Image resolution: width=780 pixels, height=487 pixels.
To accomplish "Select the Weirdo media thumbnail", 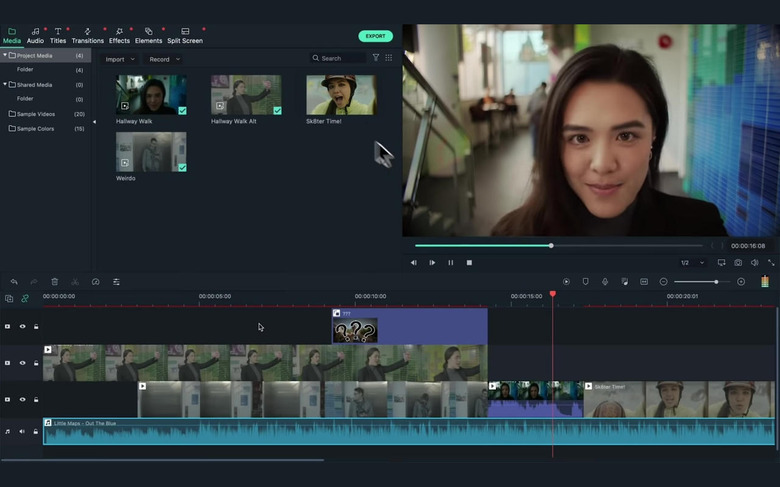I will click(151, 152).
